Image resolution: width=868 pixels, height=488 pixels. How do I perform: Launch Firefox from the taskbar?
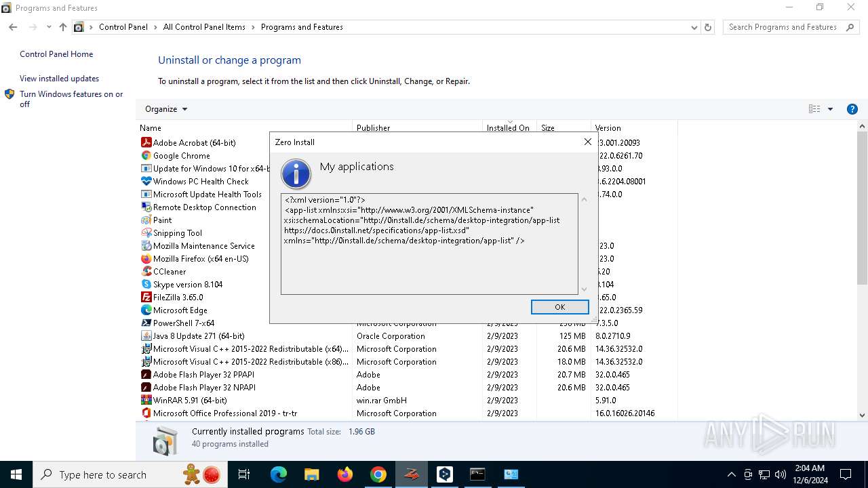(x=345, y=474)
